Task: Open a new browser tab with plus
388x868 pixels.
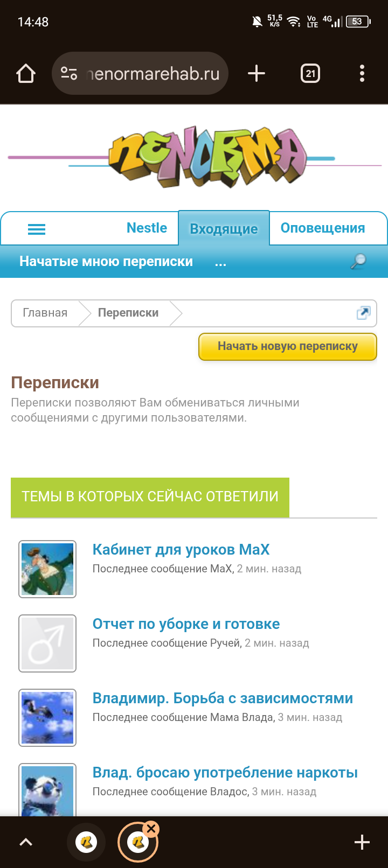Action: click(x=257, y=73)
